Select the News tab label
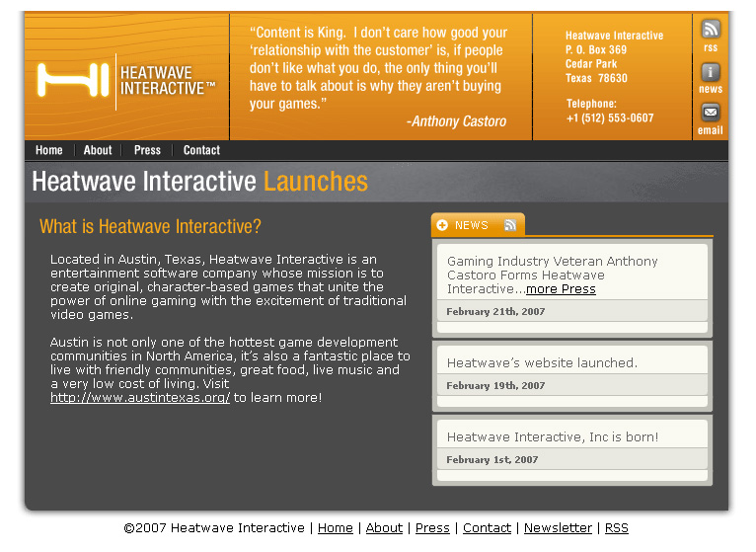The height and width of the screenshot is (552, 756). pos(472,225)
